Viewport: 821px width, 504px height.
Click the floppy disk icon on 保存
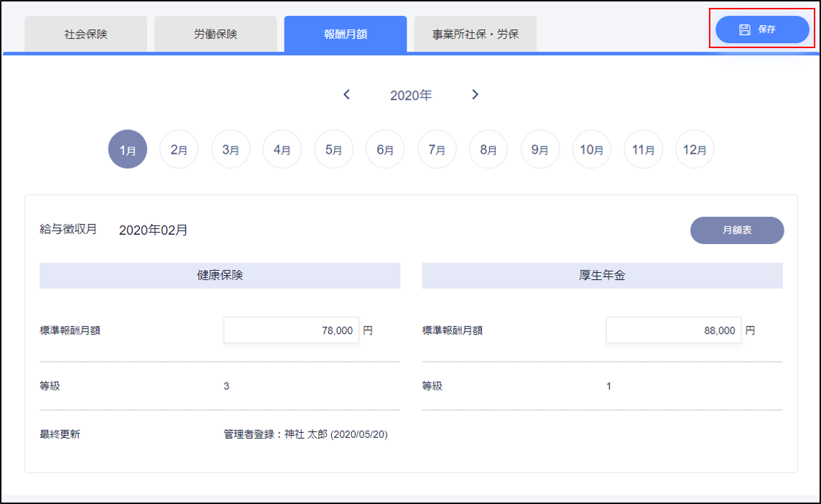[745, 29]
